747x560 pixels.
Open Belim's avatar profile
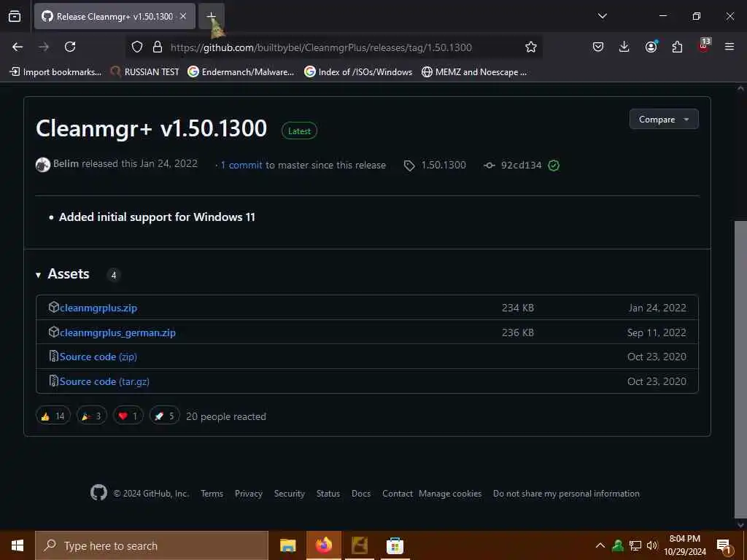(43, 165)
